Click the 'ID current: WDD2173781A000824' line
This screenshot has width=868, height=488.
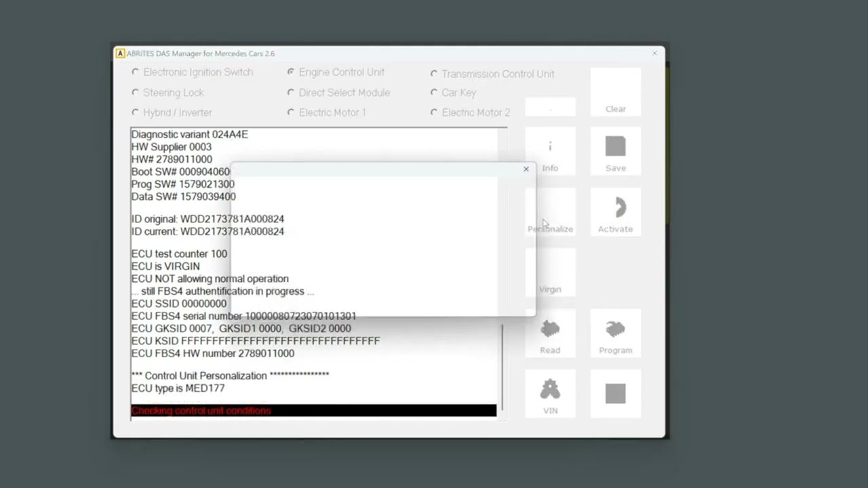tap(208, 231)
